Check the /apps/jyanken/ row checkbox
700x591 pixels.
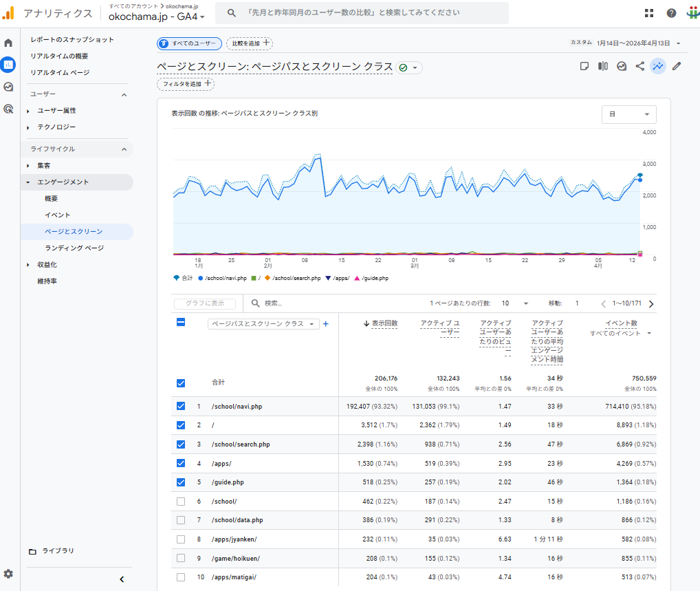(x=181, y=539)
